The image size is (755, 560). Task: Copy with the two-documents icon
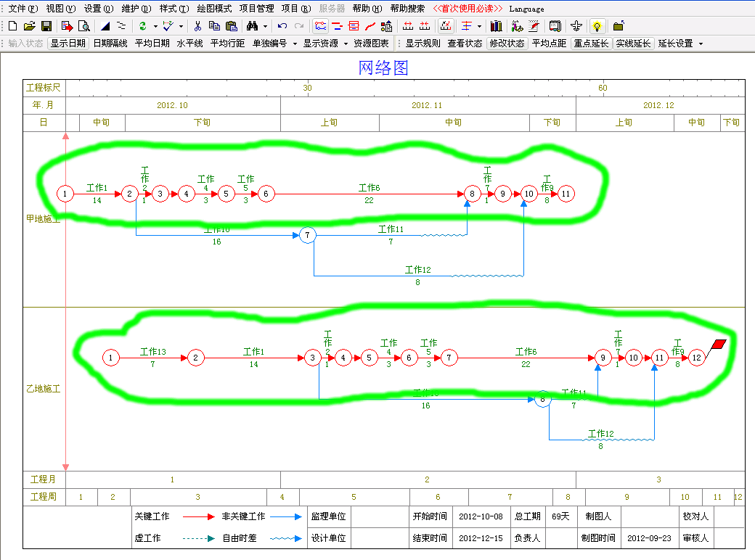[214, 26]
